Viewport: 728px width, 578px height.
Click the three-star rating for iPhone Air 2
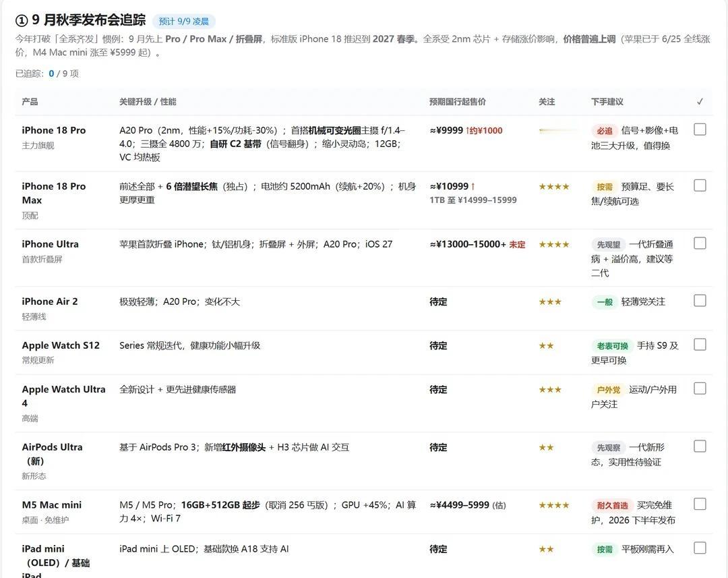click(x=550, y=302)
